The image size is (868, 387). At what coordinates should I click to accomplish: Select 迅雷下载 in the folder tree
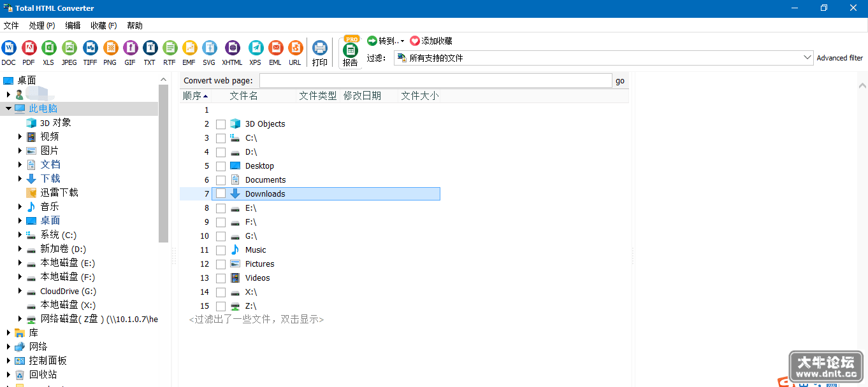pos(59,192)
